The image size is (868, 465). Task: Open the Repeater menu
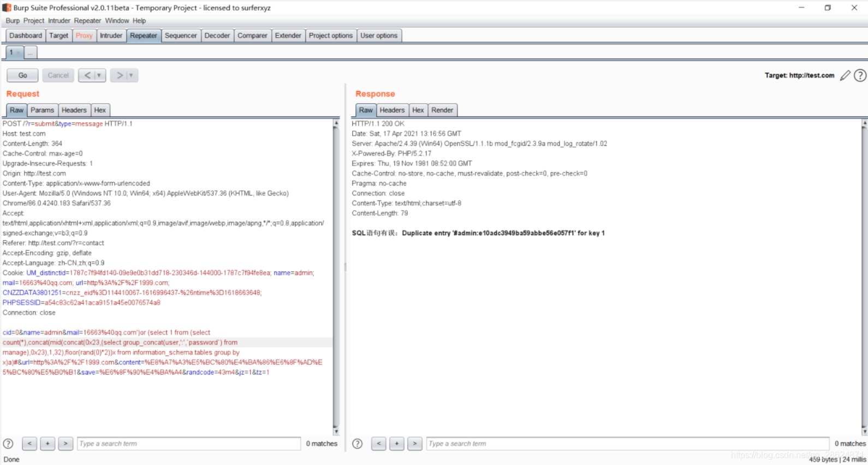coord(87,21)
